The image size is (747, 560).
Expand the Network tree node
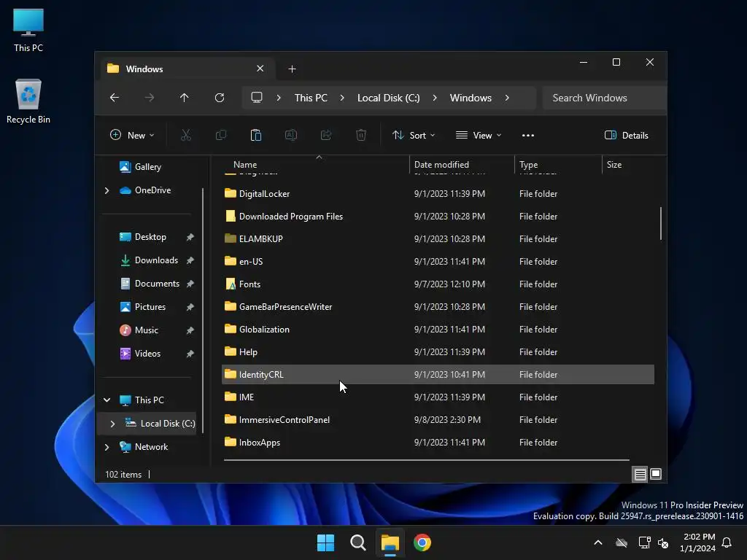107,447
